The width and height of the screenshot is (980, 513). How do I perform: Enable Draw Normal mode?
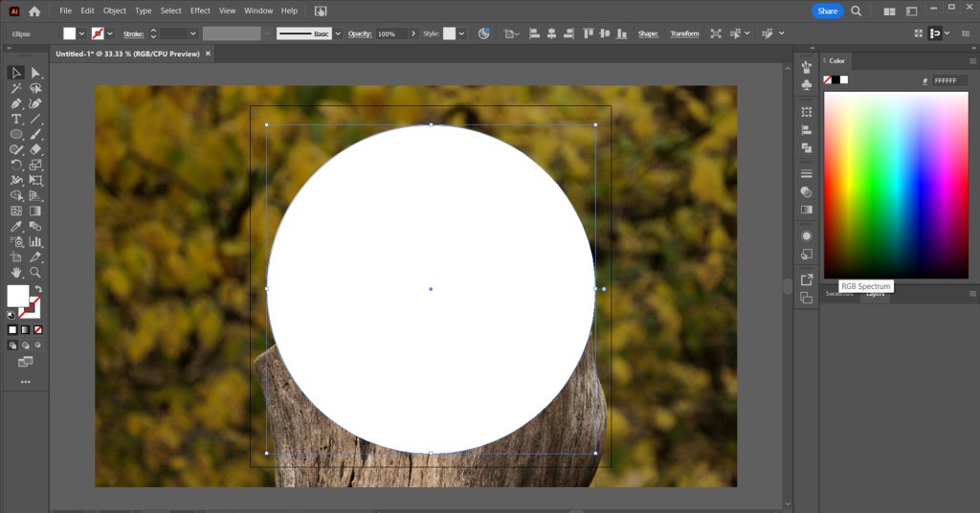click(12, 345)
